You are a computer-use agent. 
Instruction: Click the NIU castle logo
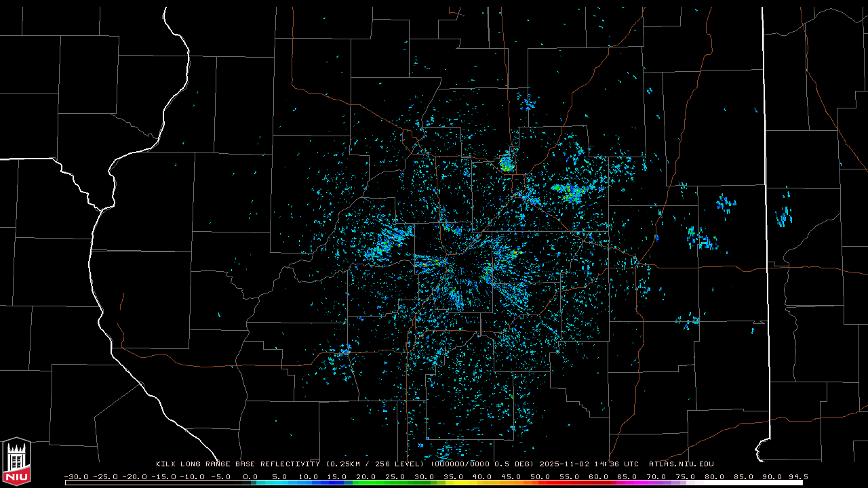[16, 461]
